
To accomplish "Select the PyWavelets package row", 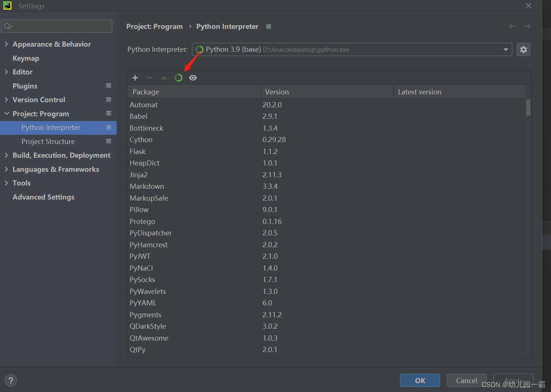I will tap(327, 291).
